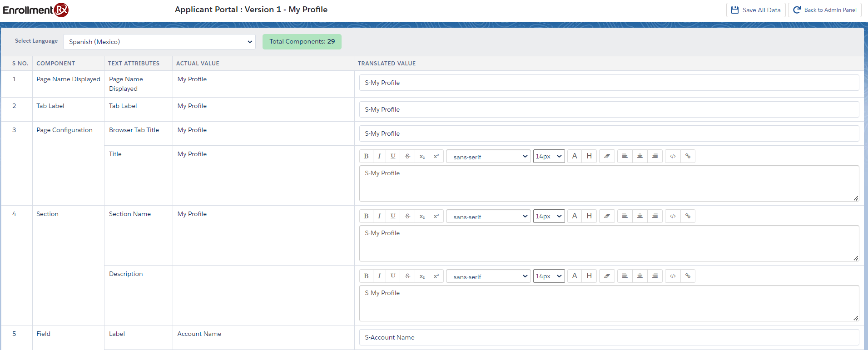Viewport: 868px width, 350px height.
Task: Click eraser clear-formatting icon in Title toolbar
Action: 607,156
